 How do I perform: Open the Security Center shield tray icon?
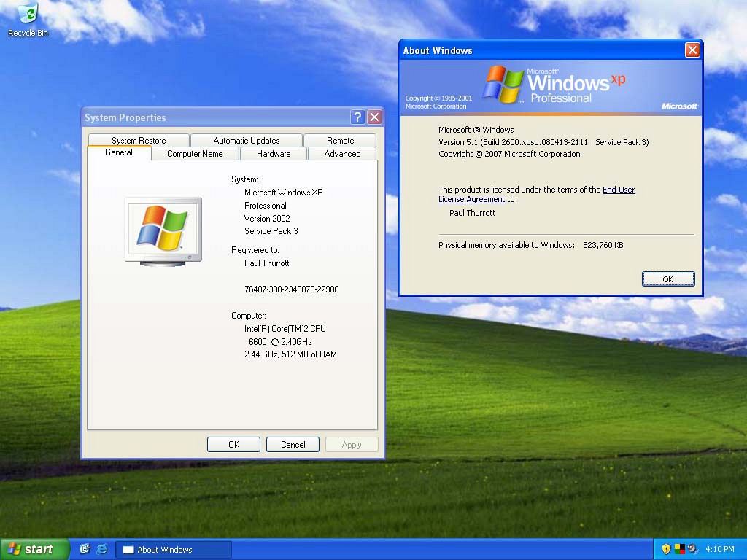tap(665, 549)
